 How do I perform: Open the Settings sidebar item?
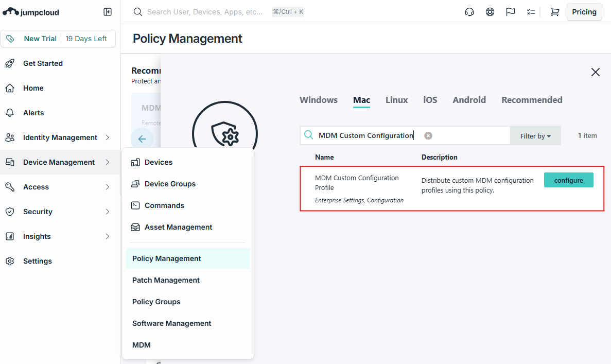click(60, 261)
